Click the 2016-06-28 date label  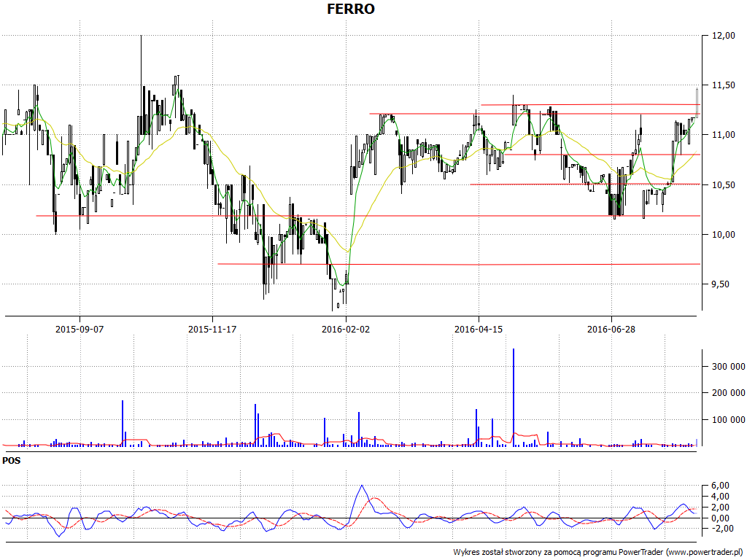(x=611, y=329)
